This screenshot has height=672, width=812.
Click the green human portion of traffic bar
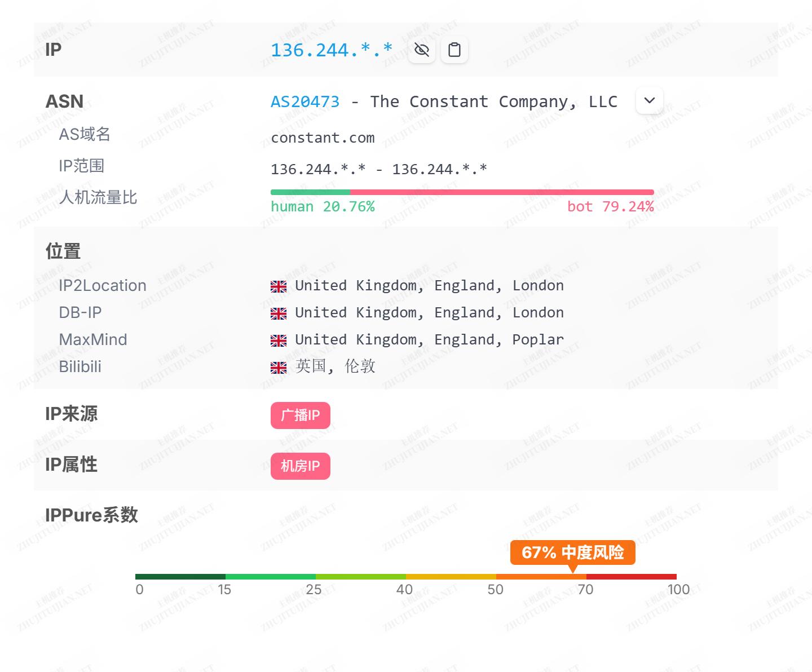click(x=310, y=192)
